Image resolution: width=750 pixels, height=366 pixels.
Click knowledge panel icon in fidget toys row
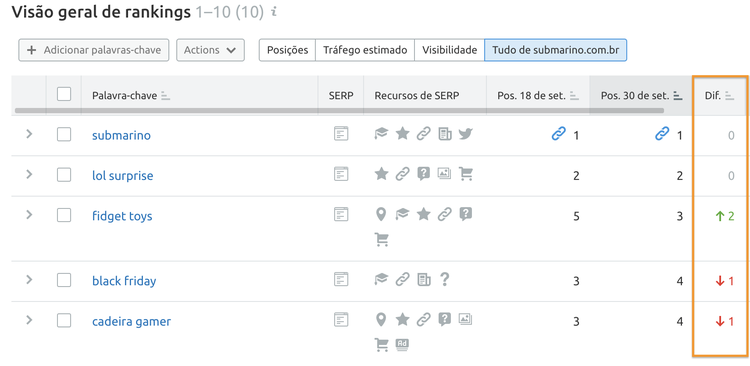(x=402, y=214)
